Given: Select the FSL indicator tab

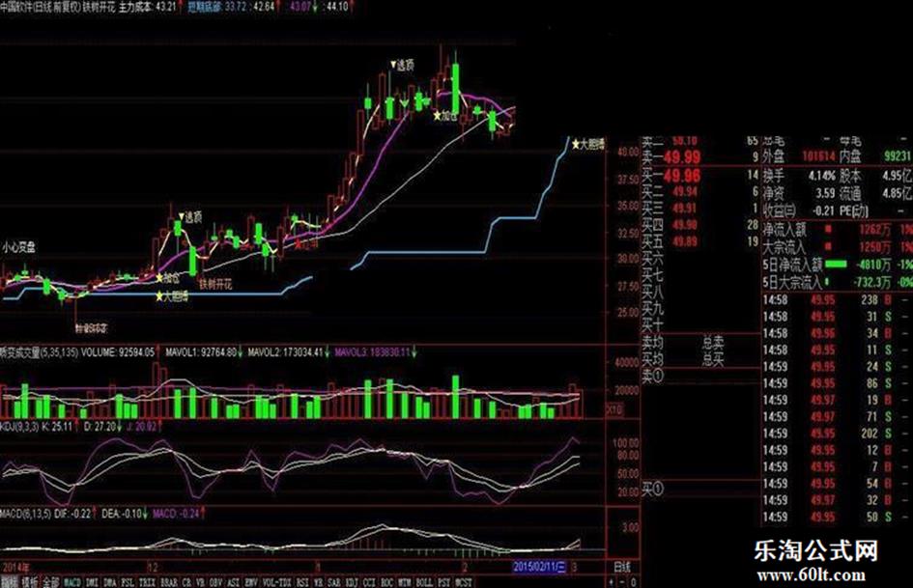Looking at the screenshot, I should coord(127,581).
